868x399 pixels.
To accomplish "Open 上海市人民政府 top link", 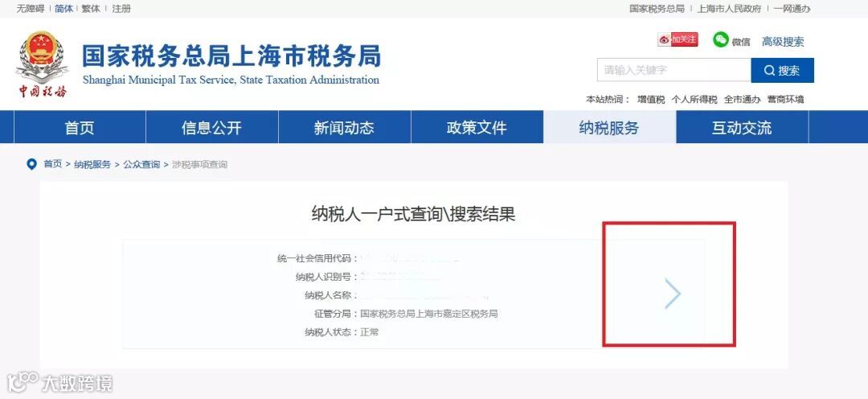I will [729, 9].
